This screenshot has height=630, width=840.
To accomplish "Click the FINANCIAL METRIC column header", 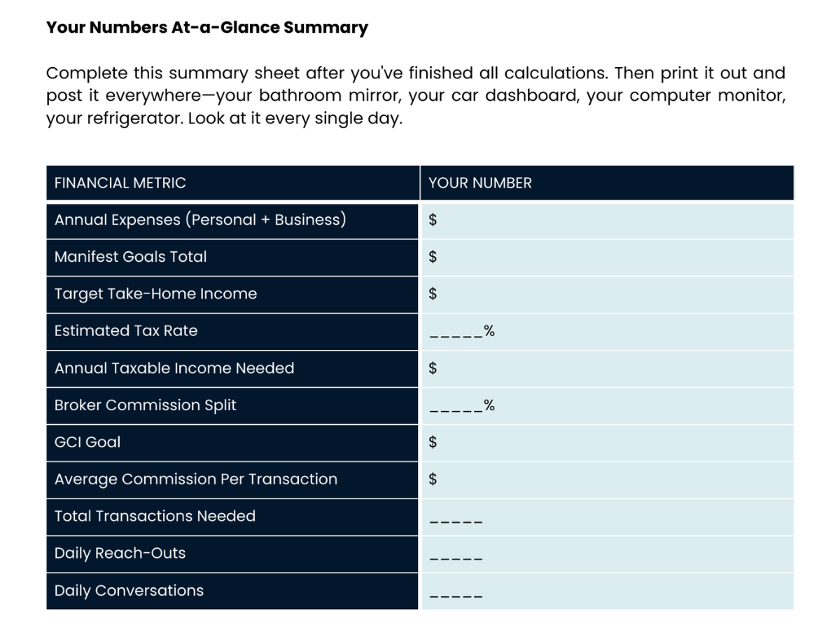I will 120,183.
